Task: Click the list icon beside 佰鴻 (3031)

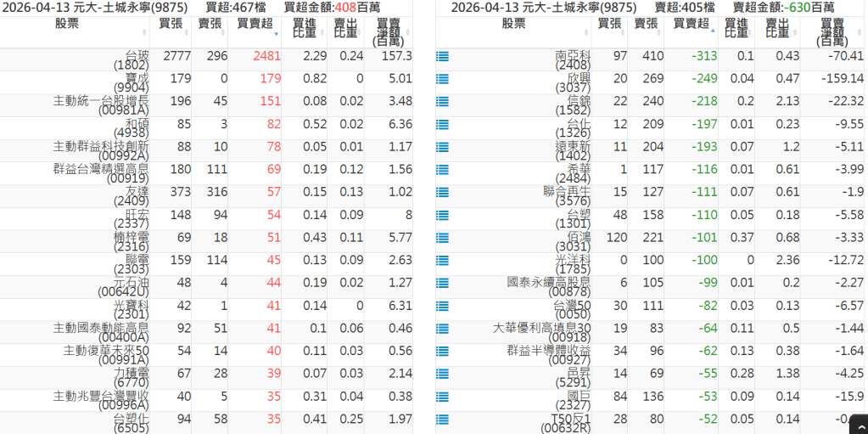Action: [x=442, y=238]
